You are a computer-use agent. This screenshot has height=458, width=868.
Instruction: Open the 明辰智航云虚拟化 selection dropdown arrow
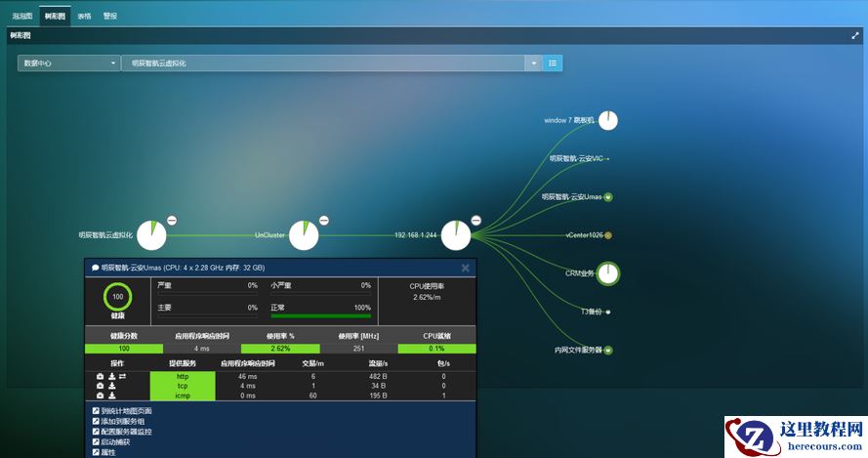[534, 63]
